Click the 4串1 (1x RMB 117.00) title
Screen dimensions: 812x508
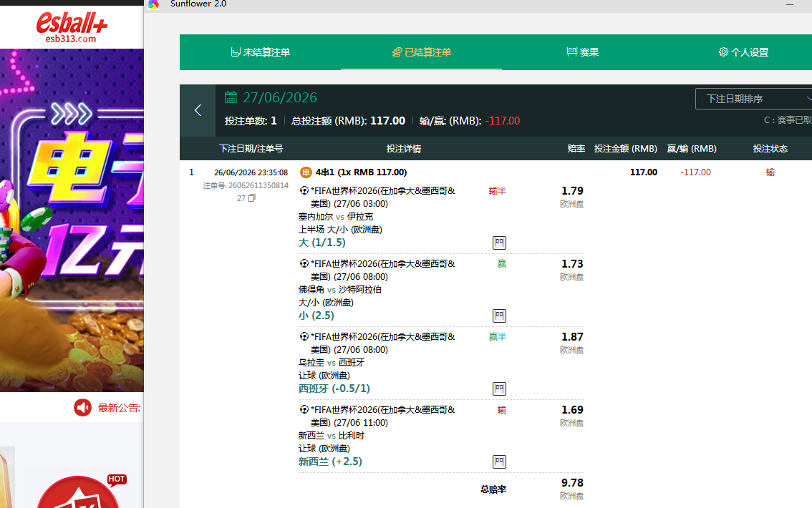[362, 172]
